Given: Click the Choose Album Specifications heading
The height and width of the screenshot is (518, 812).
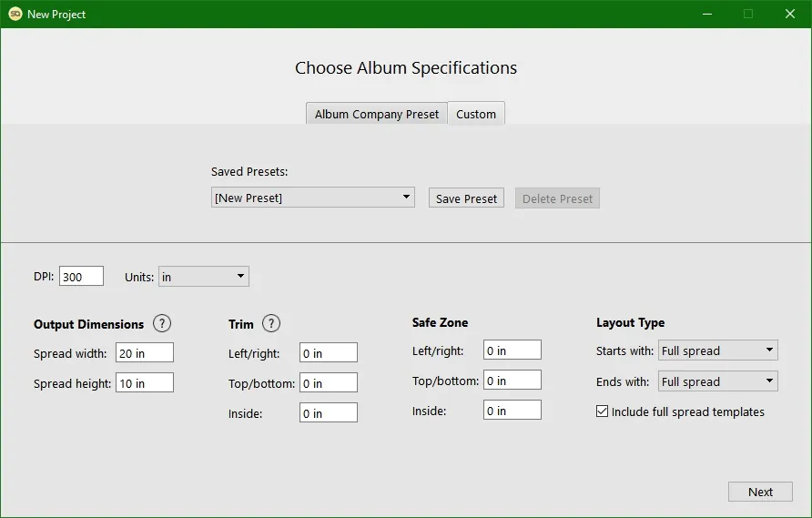Looking at the screenshot, I should click(406, 68).
